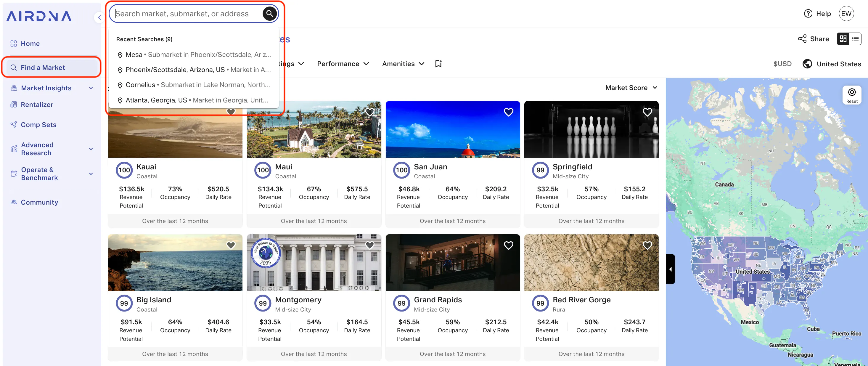Favorite the Springfield market
This screenshot has height=366, width=868.
[647, 112]
